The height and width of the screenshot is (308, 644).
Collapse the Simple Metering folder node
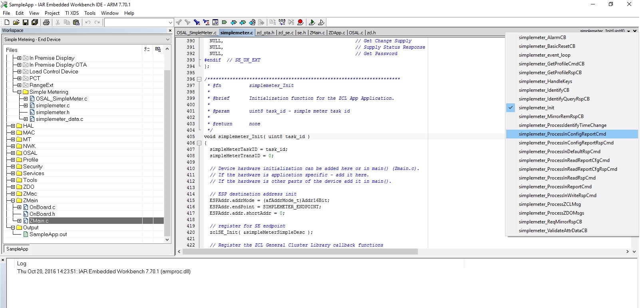[x=19, y=92]
